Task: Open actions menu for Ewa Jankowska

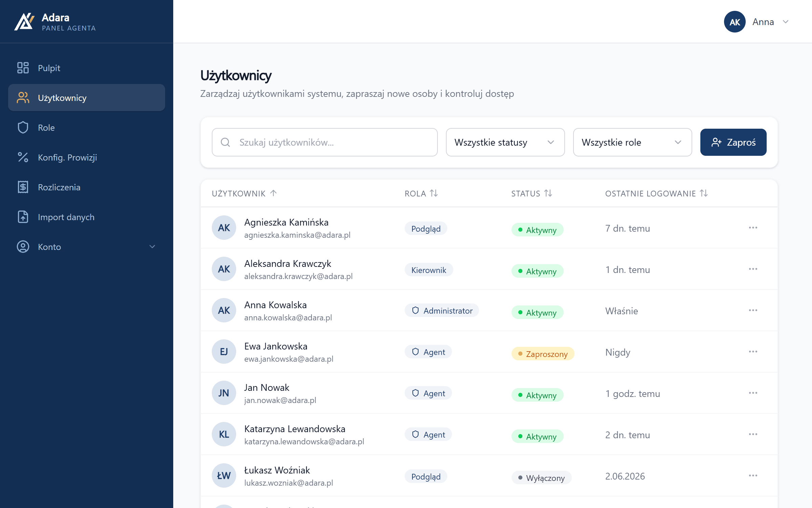Action: [x=753, y=352]
